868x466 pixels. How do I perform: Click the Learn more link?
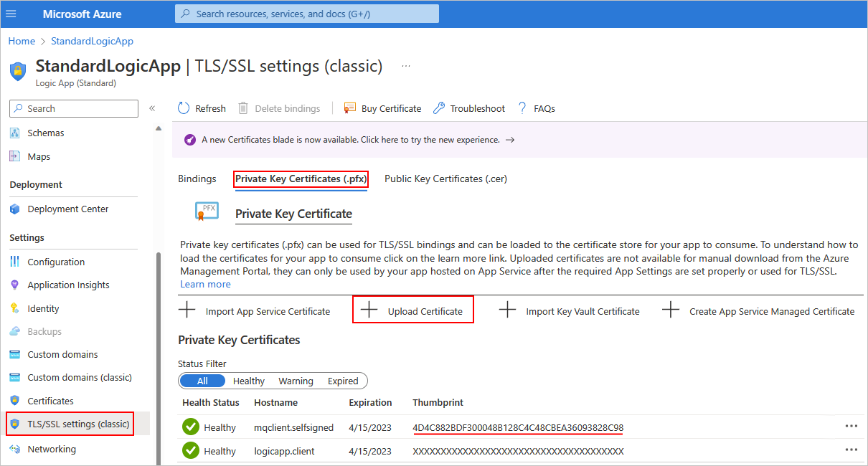coord(206,284)
